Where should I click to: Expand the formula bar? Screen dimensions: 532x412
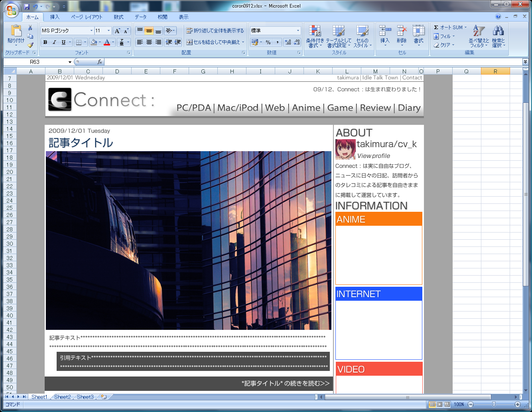coord(525,62)
